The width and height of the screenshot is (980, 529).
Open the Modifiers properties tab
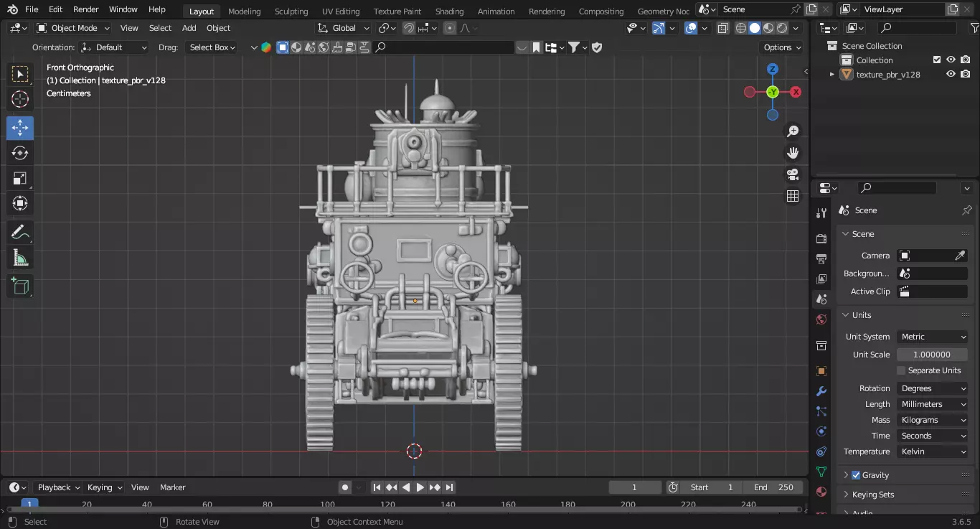coord(821,391)
